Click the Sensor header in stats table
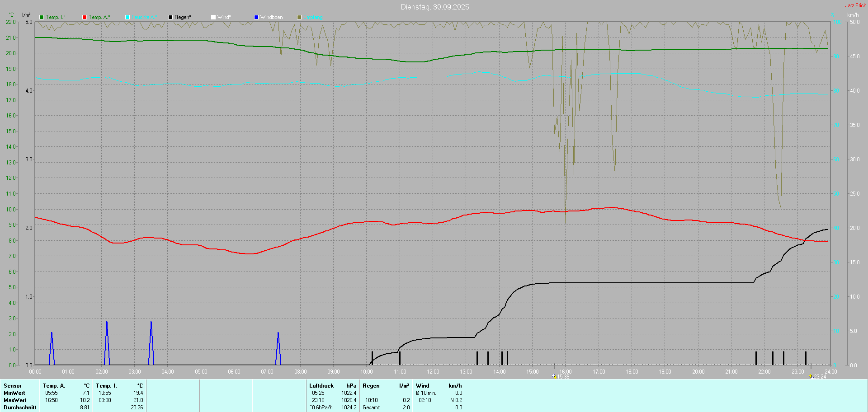Screen dimensions: 868x412 [x=13, y=386]
